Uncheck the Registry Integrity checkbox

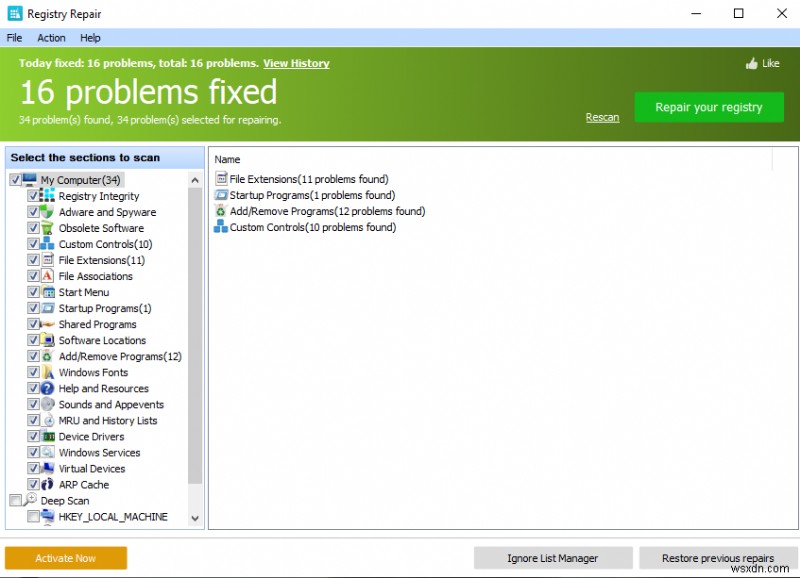(x=33, y=196)
